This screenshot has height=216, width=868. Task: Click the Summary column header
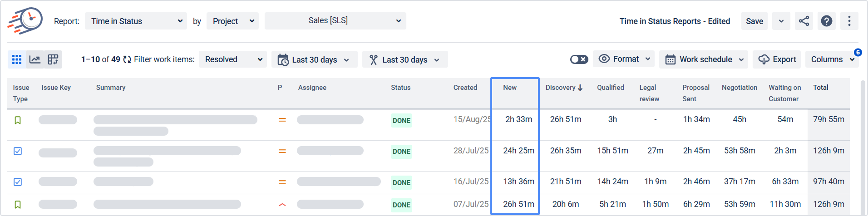pos(111,88)
